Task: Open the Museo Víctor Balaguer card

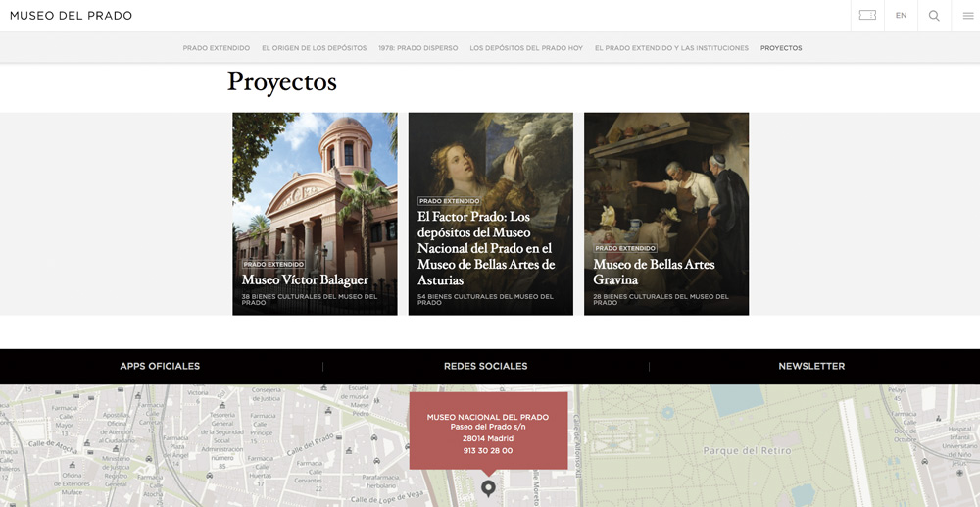Action: [x=315, y=214]
